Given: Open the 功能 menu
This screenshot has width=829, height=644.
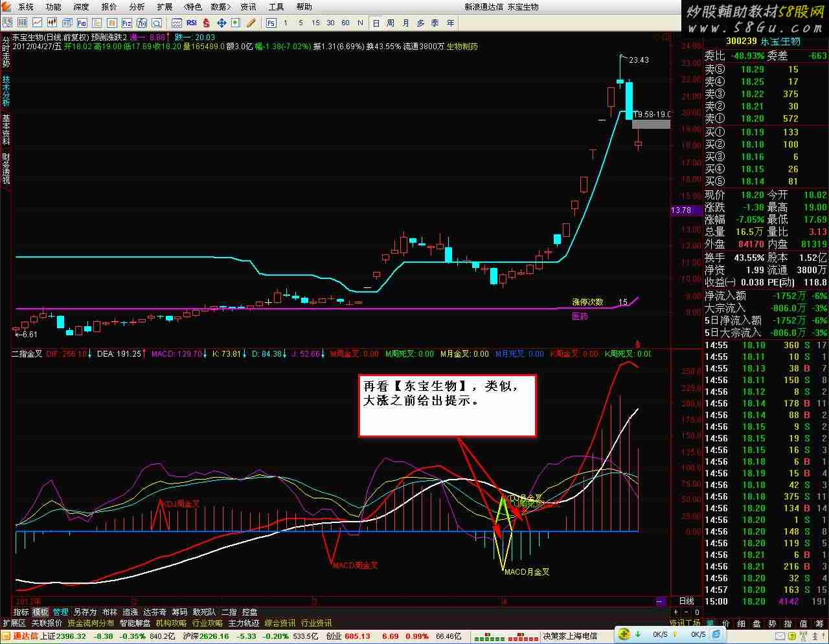Looking at the screenshot, I should [54, 6].
